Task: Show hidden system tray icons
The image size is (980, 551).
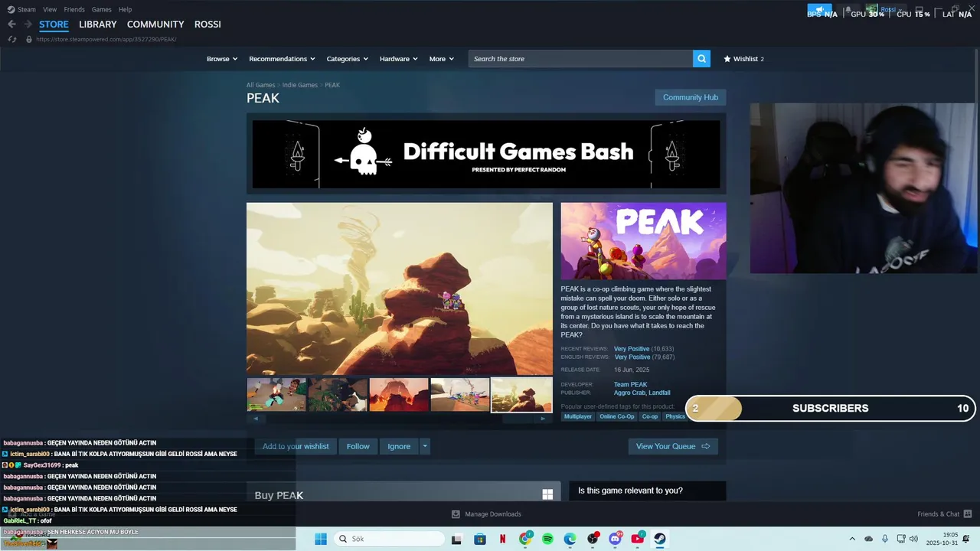Action: point(852,539)
